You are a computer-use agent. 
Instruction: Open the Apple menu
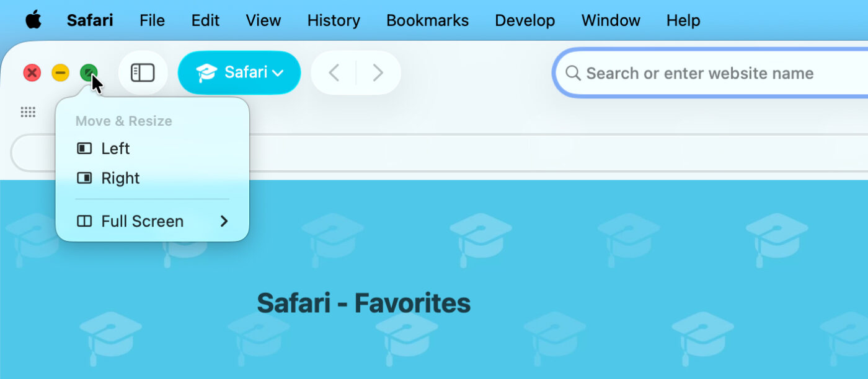pos(33,20)
